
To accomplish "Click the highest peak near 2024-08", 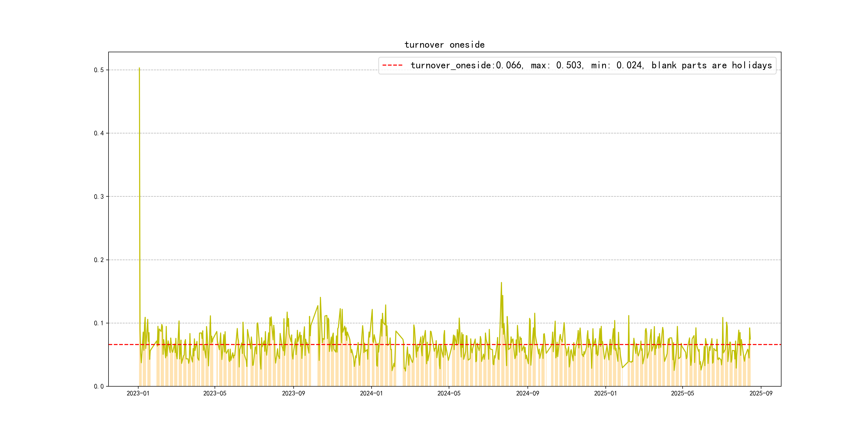I will [501, 283].
